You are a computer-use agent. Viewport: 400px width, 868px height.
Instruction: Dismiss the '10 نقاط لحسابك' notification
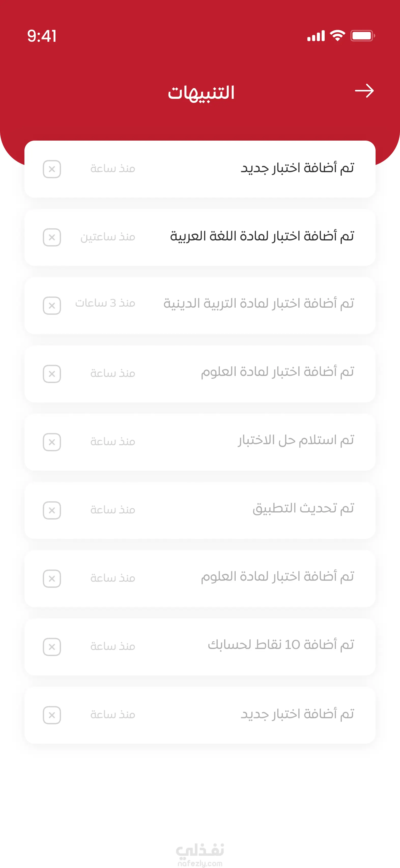[52, 647]
